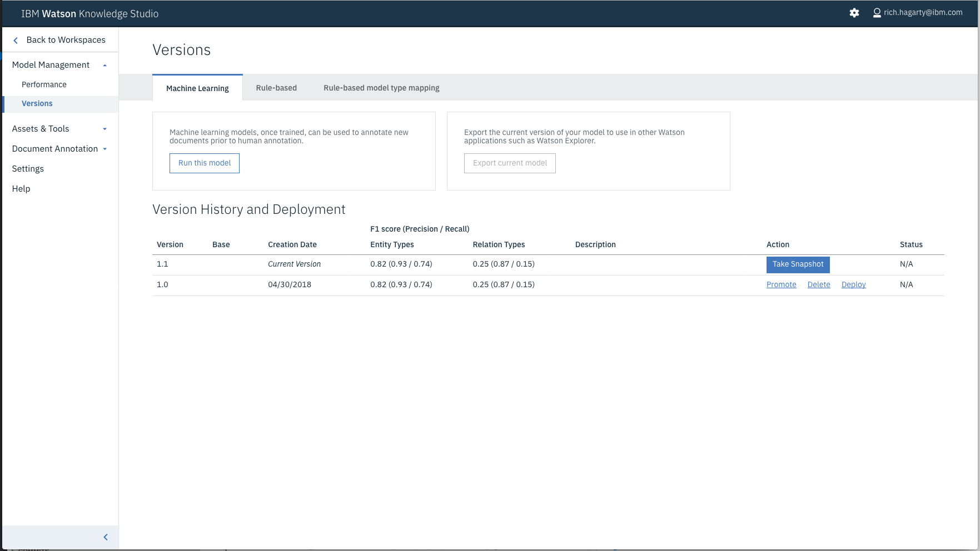Click the Versions page heading
Viewport: 980px width, 551px height.
coord(181,50)
